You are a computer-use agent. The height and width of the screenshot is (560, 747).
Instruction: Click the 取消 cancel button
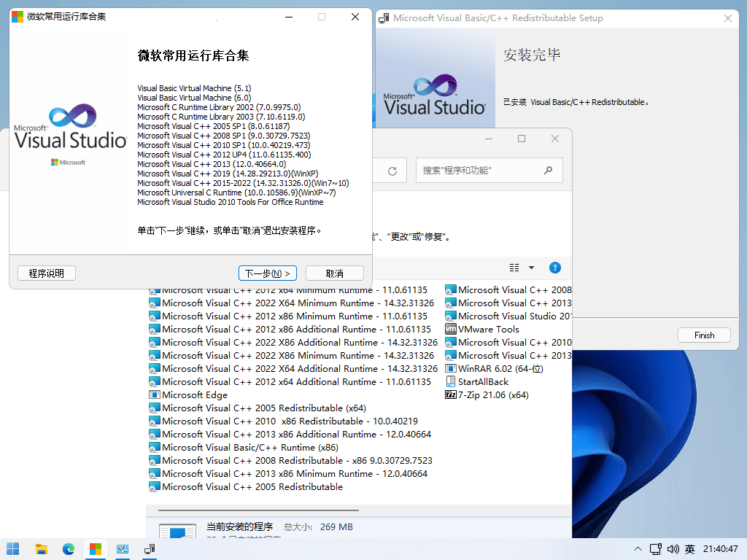click(x=334, y=273)
